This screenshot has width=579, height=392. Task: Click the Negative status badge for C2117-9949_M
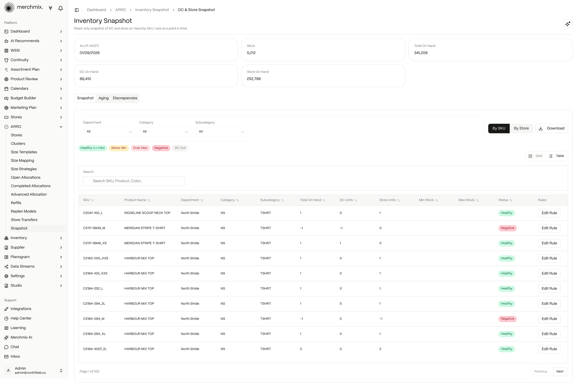507,228
